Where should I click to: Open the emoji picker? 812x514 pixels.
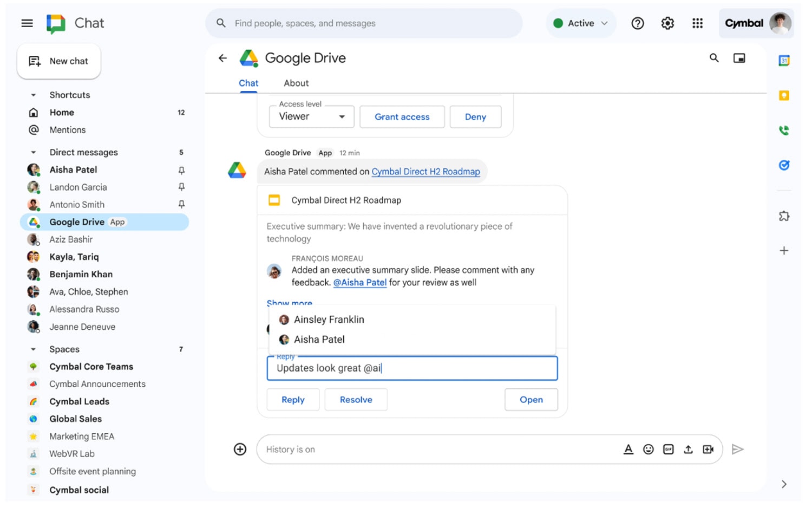tap(649, 449)
